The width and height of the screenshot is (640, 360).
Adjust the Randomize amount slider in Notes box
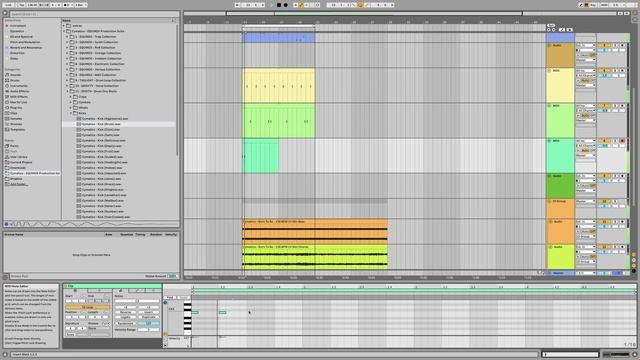click(x=149, y=323)
